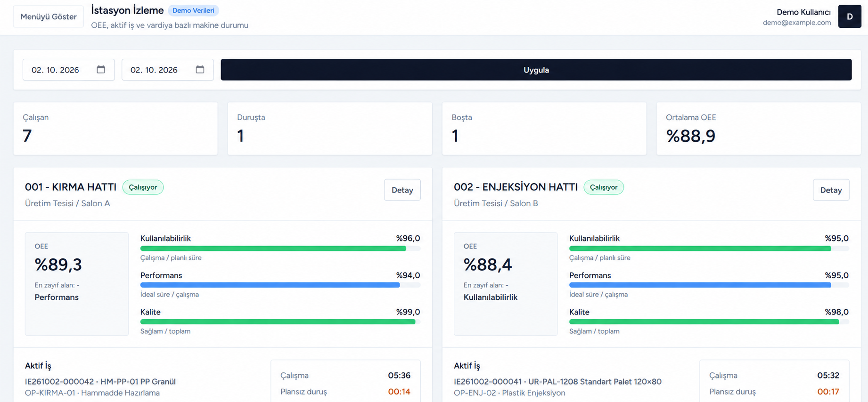Click Kalite progress bar of KIRMA HATTI
The width and height of the screenshot is (868, 402).
[x=280, y=322]
